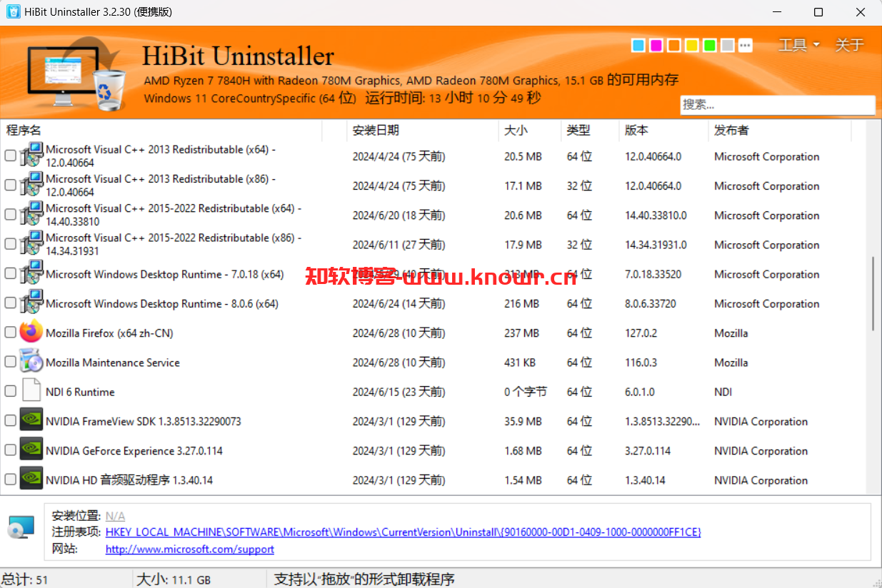Click the 搜索 search input field
The width and height of the screenshot is (882, 588).
tap(777, 104)
